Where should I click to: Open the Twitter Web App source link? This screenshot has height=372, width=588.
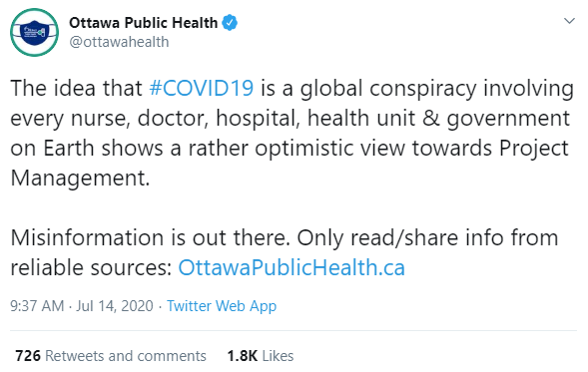222,306
